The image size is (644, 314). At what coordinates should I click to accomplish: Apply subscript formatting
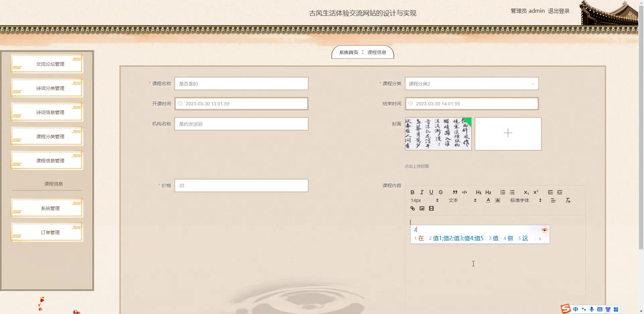[x=526, y=192]
